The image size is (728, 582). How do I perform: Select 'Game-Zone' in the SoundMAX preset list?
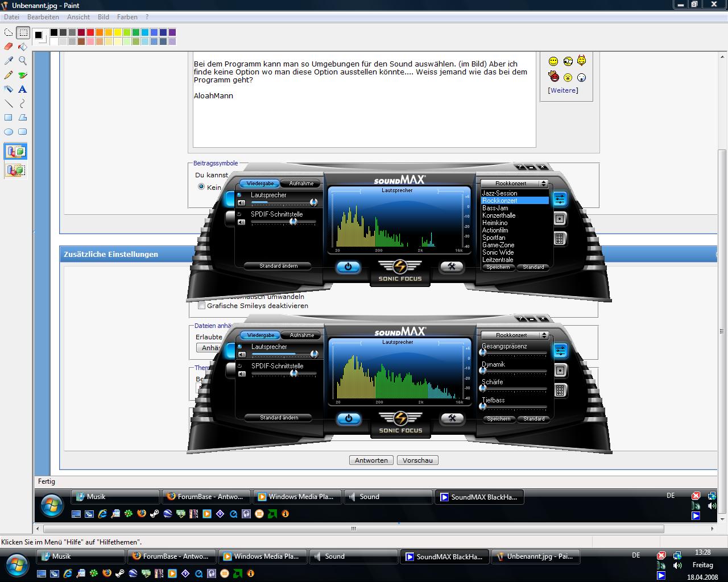[x=515, y=245]
